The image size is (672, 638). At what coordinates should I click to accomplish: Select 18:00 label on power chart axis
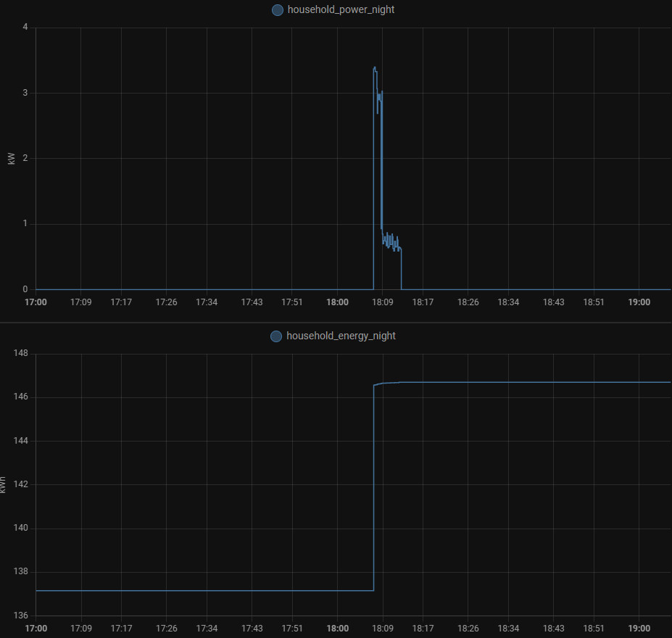pyautogui.click(x=337, y=302)
